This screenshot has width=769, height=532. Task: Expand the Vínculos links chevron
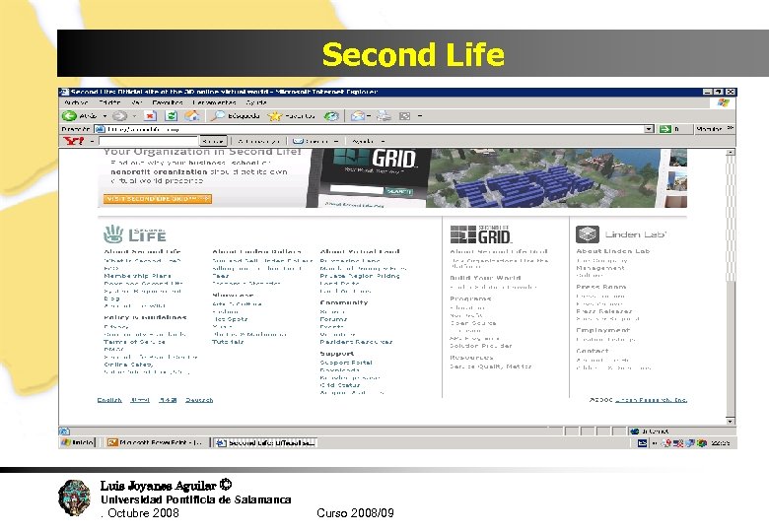(731, 128)
